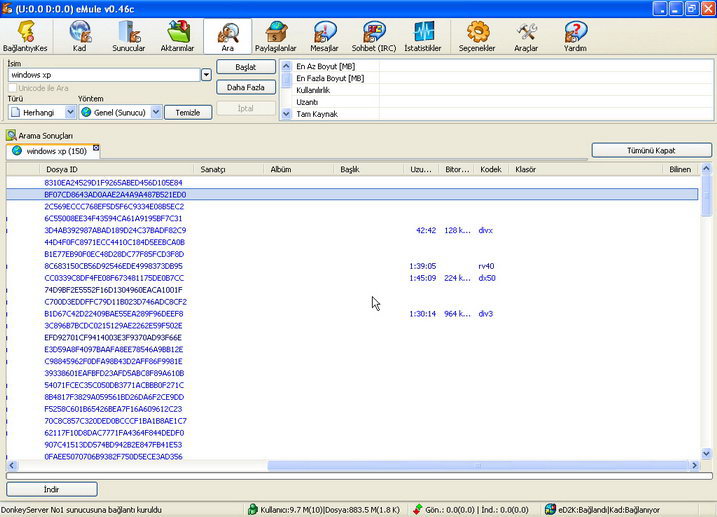Click the filter list scroll down arrow
The height and width of the screenshot is (517, 717).
pyautogui.click(x=286, y=114)
